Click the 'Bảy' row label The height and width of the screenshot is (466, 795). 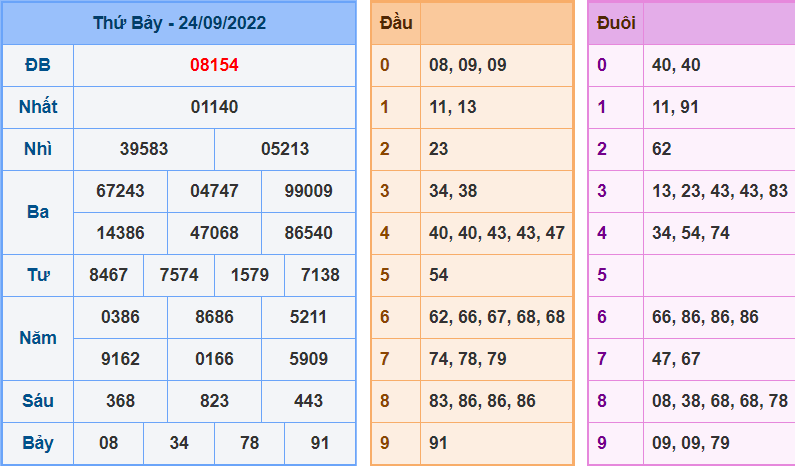click(38, 444)
